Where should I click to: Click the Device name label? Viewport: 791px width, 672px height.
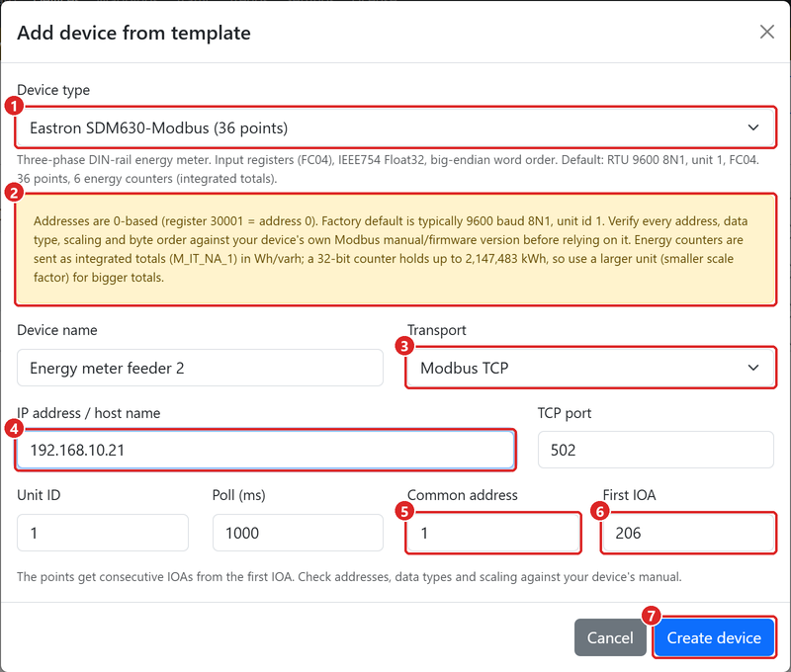pos(57,330)
